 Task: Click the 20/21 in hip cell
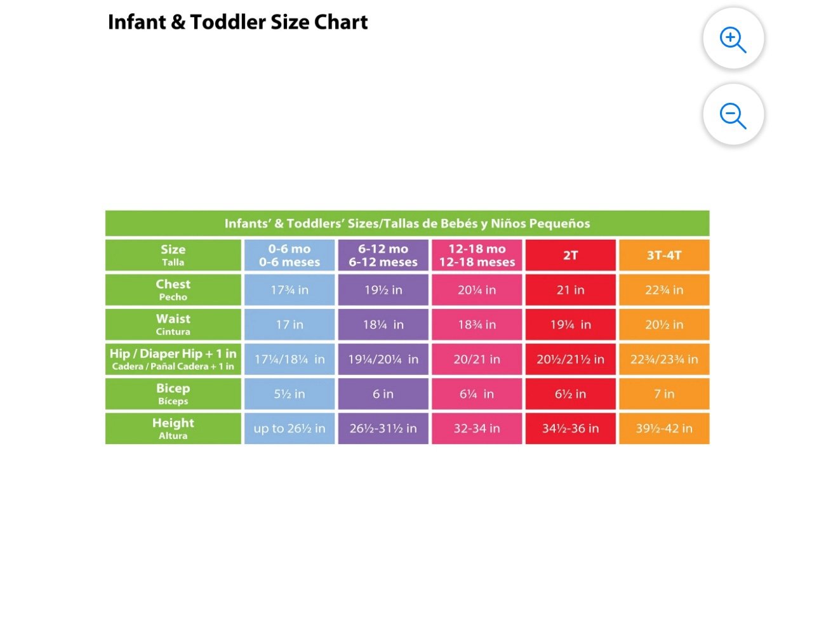coord(477,359)
